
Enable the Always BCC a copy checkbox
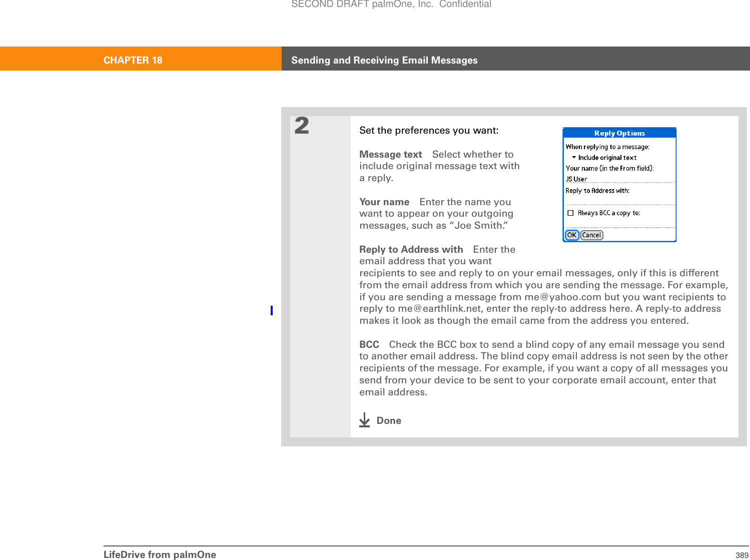click(570, 213)
